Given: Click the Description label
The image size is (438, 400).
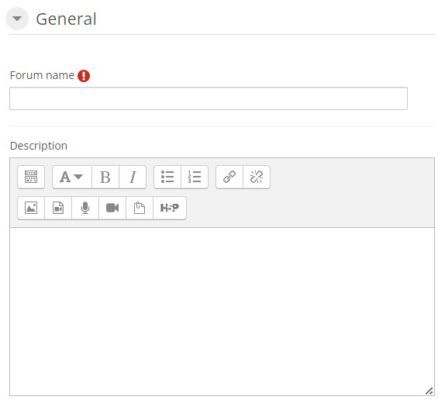Looking at the screenshot, I should point(39,146).
